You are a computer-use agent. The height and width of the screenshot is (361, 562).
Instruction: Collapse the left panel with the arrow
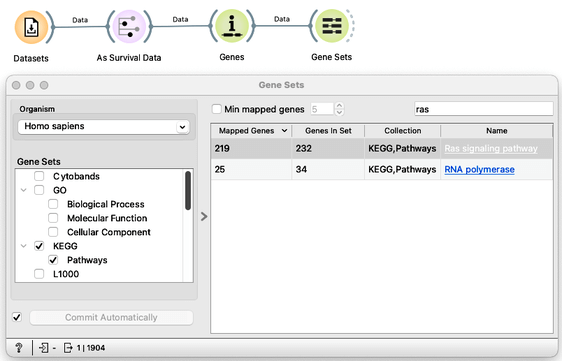coord(204,217)
